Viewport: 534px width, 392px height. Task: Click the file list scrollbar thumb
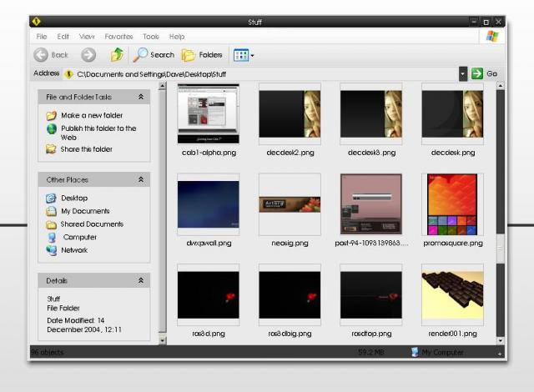click(501, 249)
